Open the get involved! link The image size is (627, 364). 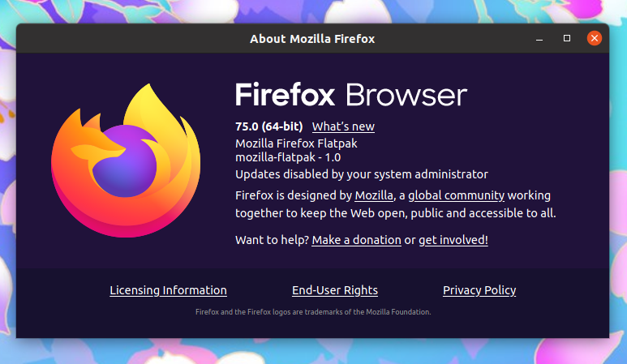[x=453, y=240]
